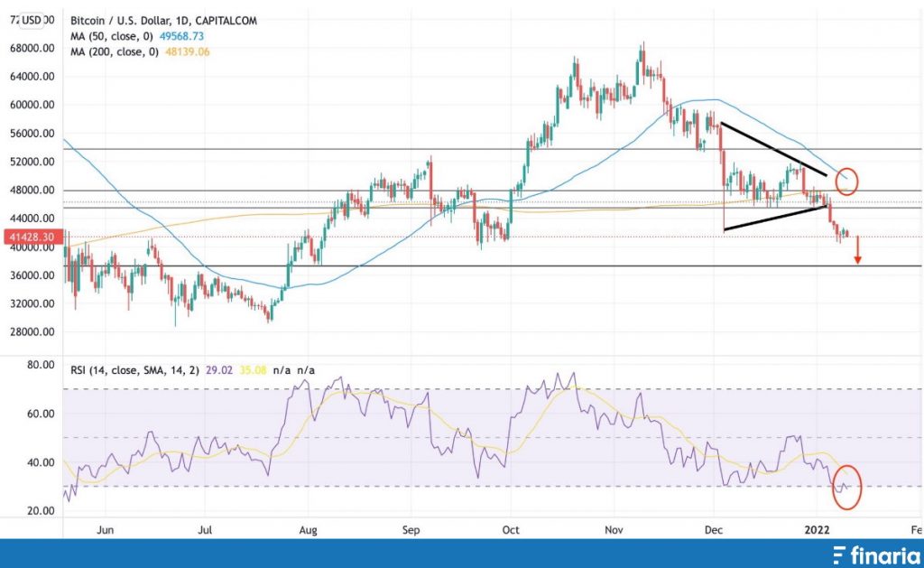Select the 32000.00 price axis label

tap(32, 303)
